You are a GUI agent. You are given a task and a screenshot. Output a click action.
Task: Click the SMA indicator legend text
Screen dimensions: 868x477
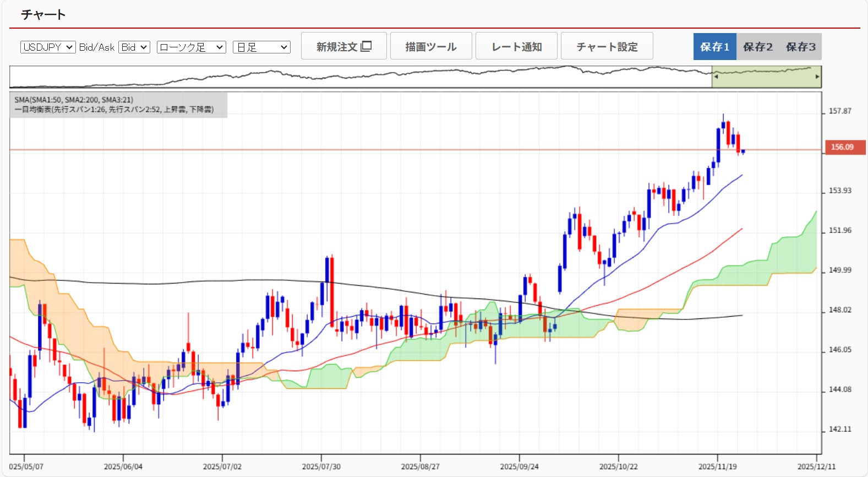click(x=74, y=100)
